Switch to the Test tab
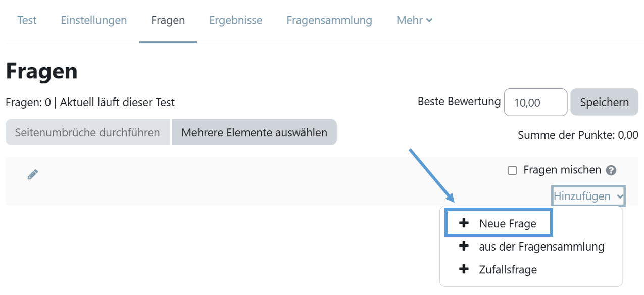This screenshot has height=295, width=644. [27, 21]
